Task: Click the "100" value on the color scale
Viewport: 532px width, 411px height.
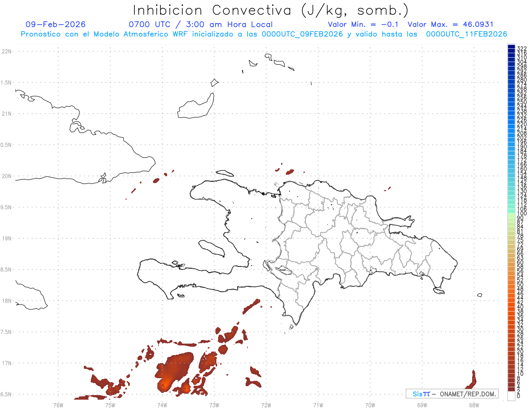Action: click(522, 213)
